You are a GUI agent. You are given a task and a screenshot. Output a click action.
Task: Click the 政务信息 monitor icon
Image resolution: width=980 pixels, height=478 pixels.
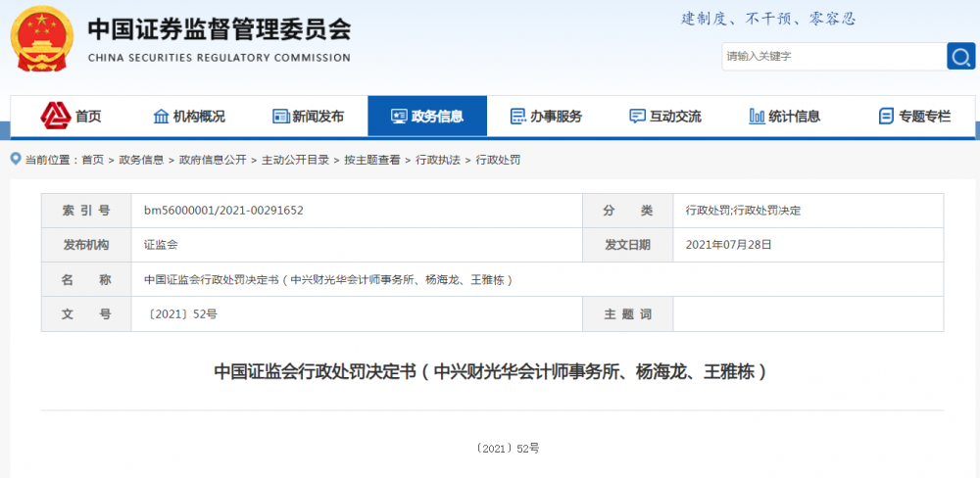[x=399, y=117]
